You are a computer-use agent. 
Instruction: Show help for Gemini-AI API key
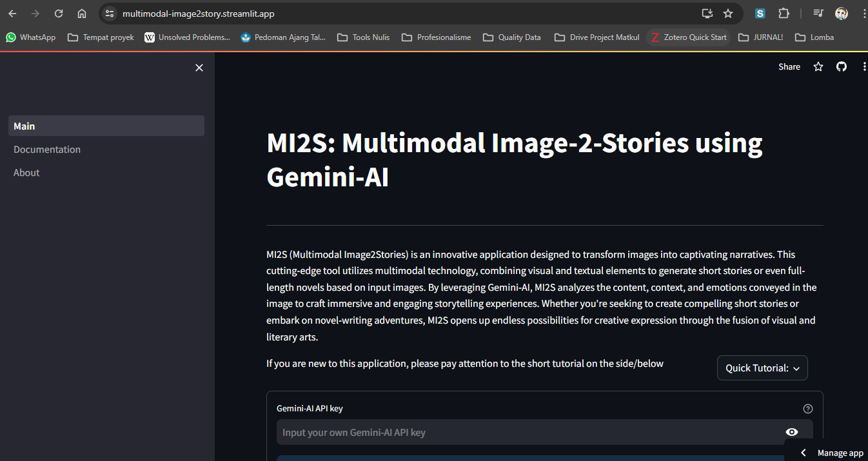808,408
